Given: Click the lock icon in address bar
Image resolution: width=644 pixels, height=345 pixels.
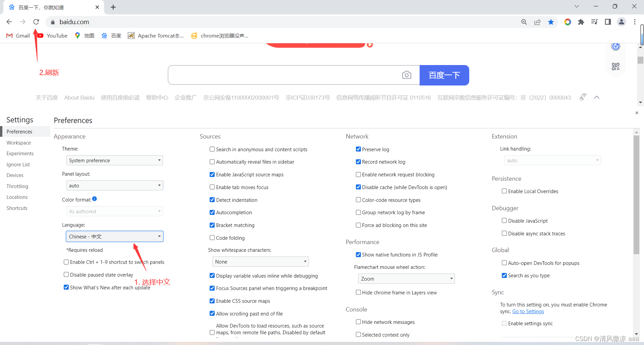Looking at the screenshot, I should [x=53, y=22].
